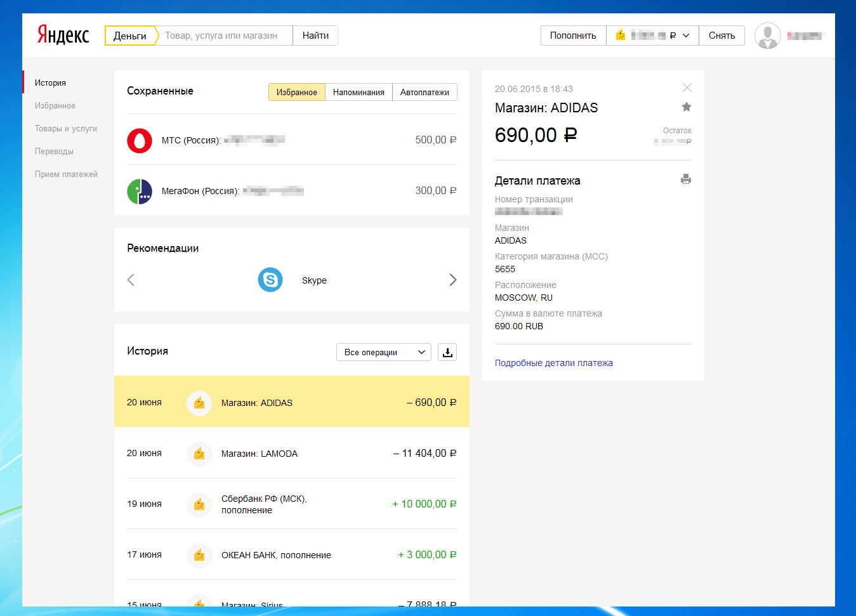This screenshot has width=856, height=616.
Task: Select История in the left sidebar
Action: 50,82
